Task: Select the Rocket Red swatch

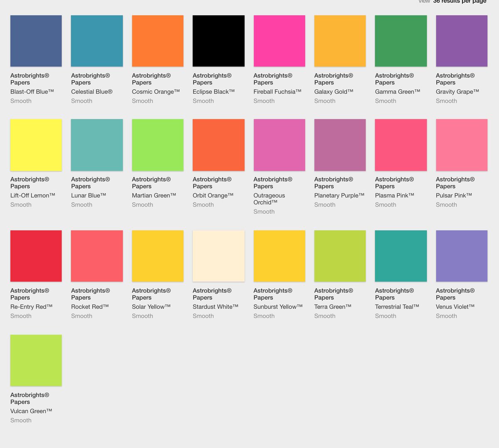Action: [x=97, y=256]
